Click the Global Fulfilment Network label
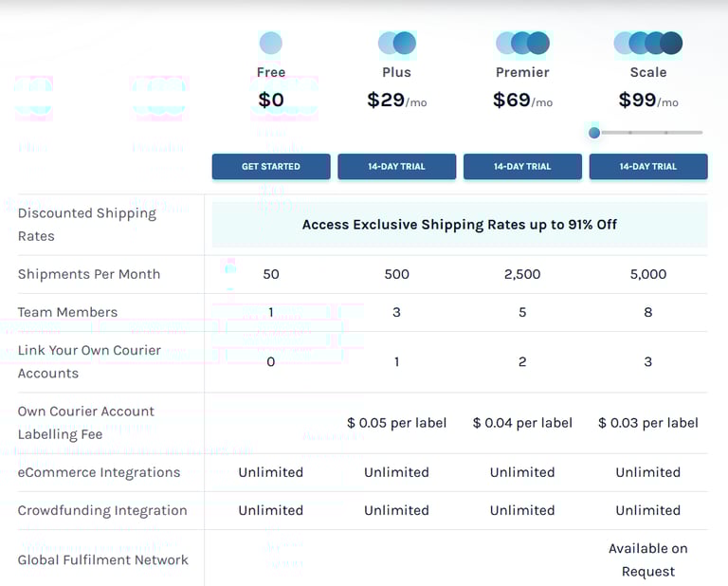Viewport: 728px width, 586px height. click(102, 559)
